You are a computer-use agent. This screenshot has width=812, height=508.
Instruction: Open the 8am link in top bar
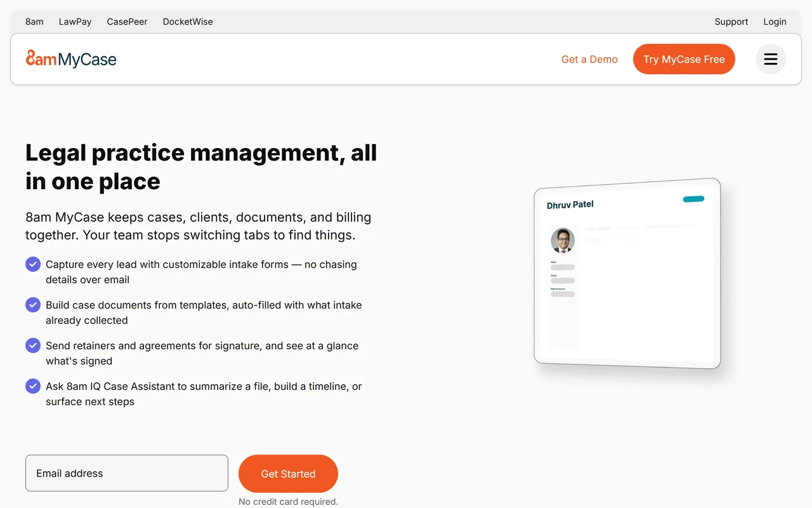click(34, 22)
